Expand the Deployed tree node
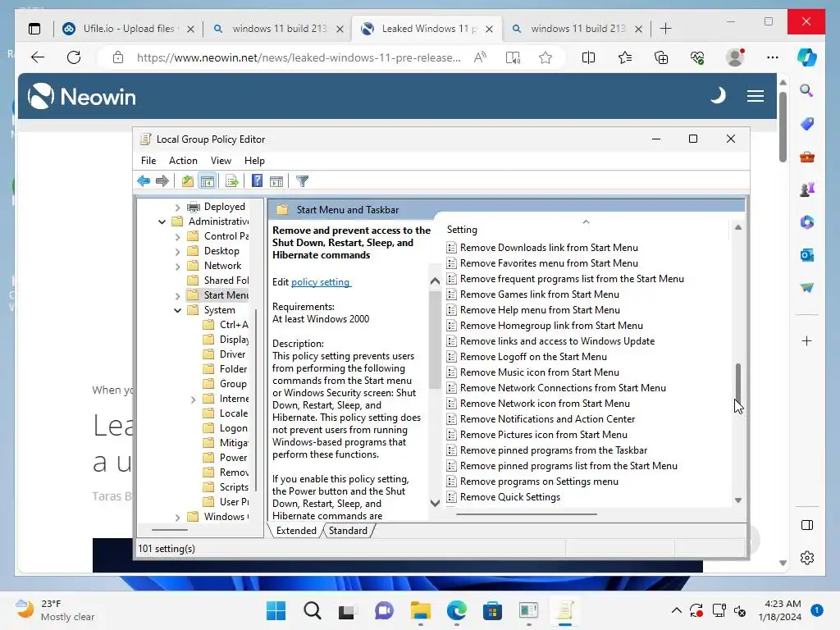 point(177,208)
